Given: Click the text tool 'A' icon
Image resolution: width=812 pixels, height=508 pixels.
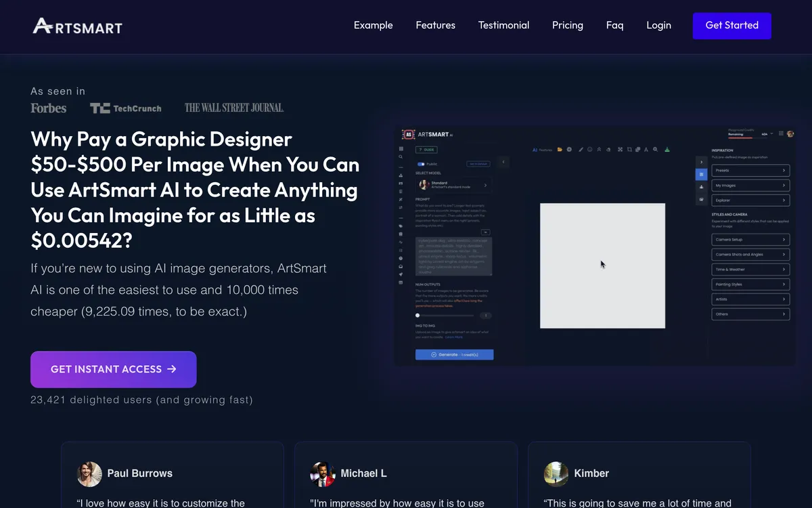Looking at the screenshot, I should tap(646, 150).
